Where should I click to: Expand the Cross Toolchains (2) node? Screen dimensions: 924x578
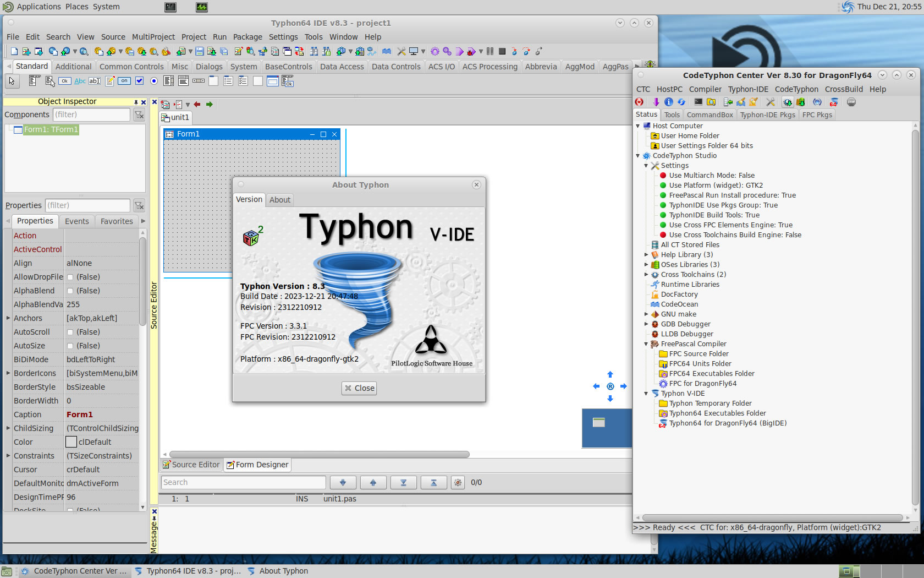646,275
